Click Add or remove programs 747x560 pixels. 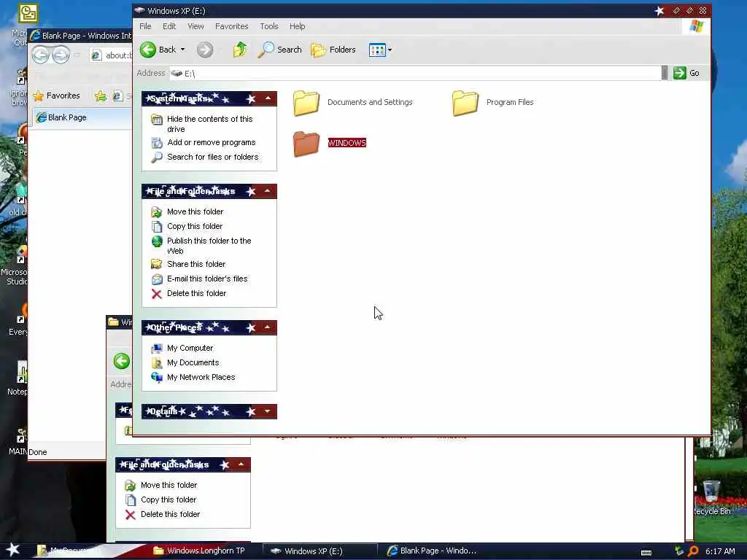211,142
